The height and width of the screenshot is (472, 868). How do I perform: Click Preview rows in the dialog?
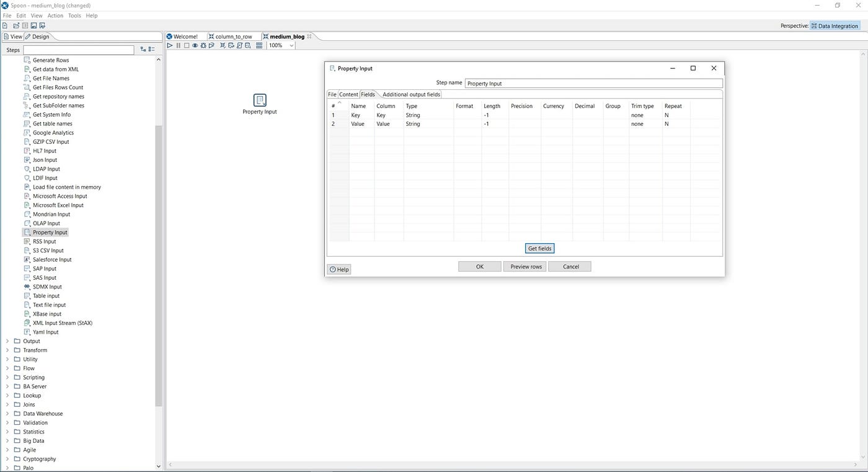(525, 266)
